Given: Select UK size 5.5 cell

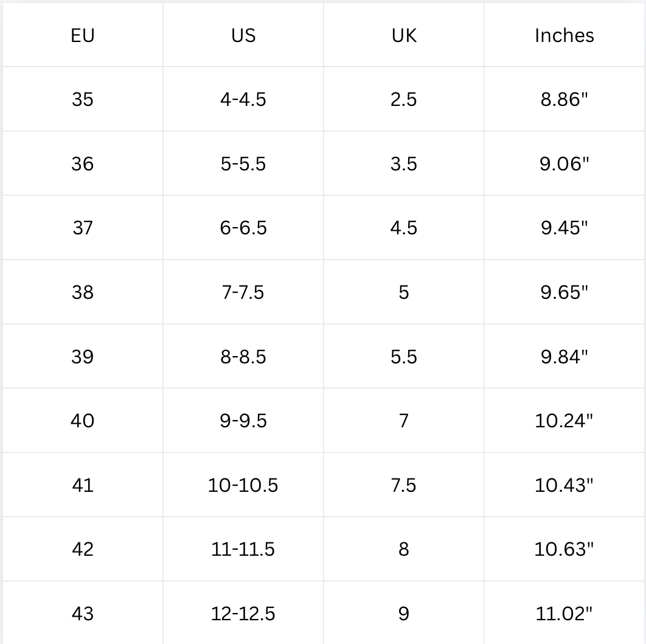Looking at the screenshot, I should pyautogui.click(x=404, y=356).
